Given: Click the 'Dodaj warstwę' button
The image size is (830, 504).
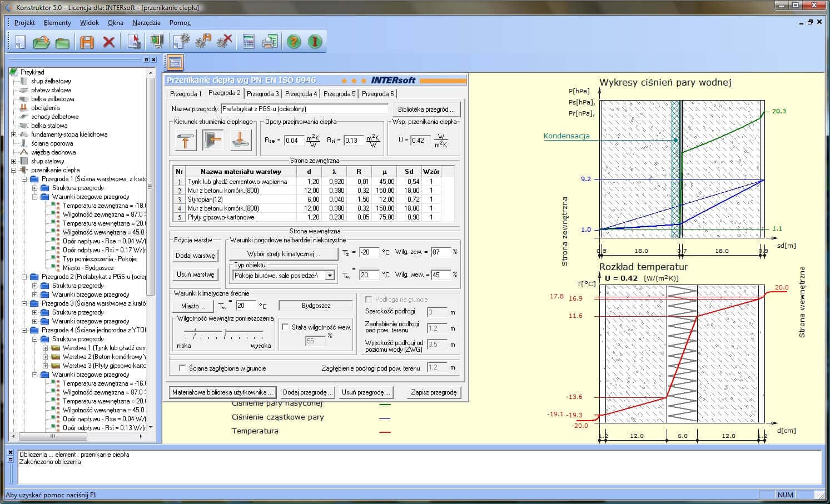Looking at the screenshot, I should coord(195,256).
